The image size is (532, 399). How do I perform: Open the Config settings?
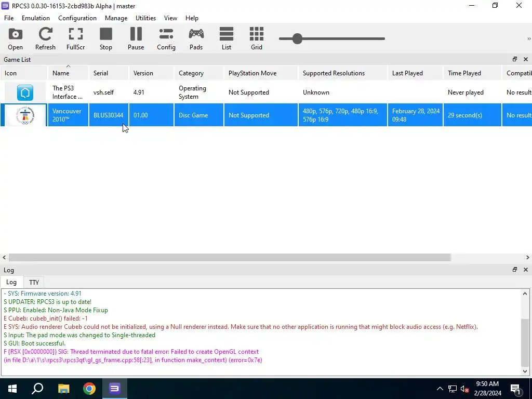point(166,38)
